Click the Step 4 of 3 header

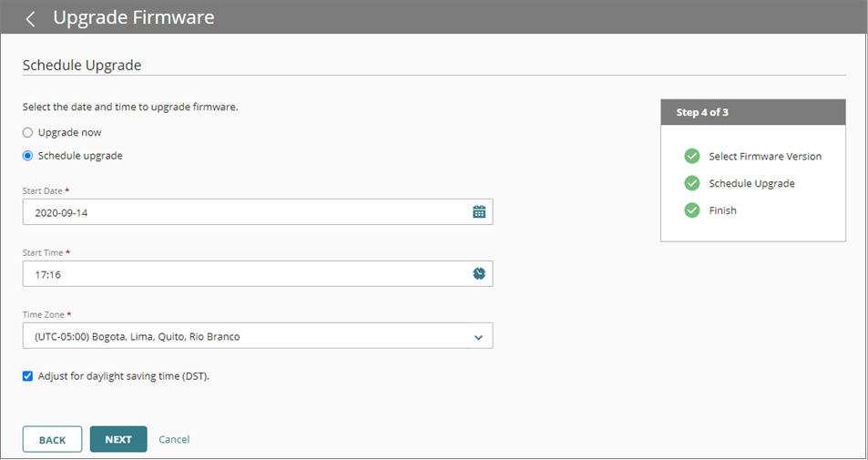[x=753, y=112]
